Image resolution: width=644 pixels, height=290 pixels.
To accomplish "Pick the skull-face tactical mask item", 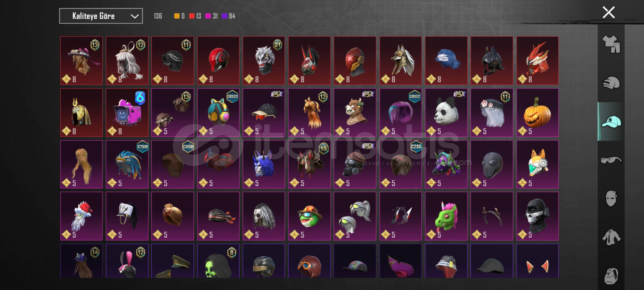I will [x=537, y=216].
